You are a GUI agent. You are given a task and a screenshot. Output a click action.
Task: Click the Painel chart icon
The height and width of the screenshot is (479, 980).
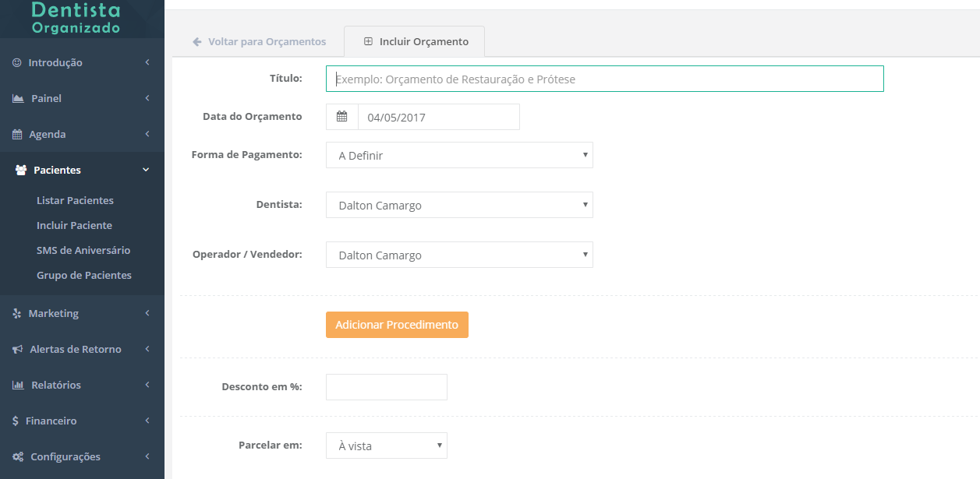18,99
